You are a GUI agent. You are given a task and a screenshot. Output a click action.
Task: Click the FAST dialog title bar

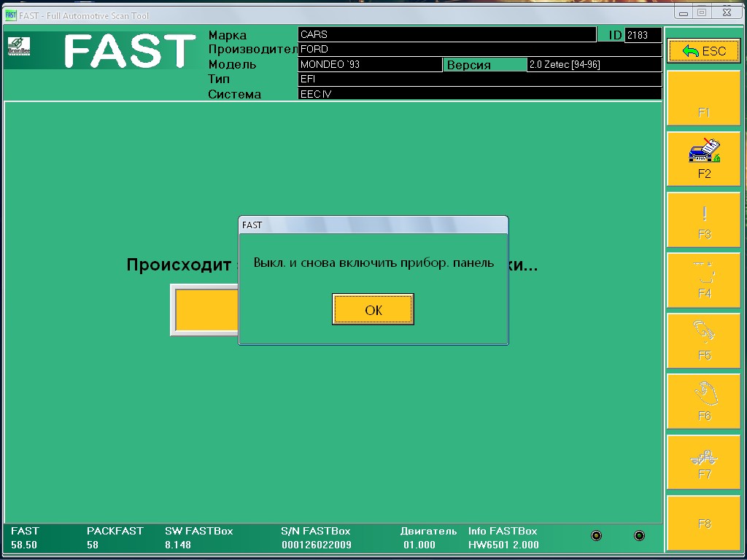click(373, 225)
